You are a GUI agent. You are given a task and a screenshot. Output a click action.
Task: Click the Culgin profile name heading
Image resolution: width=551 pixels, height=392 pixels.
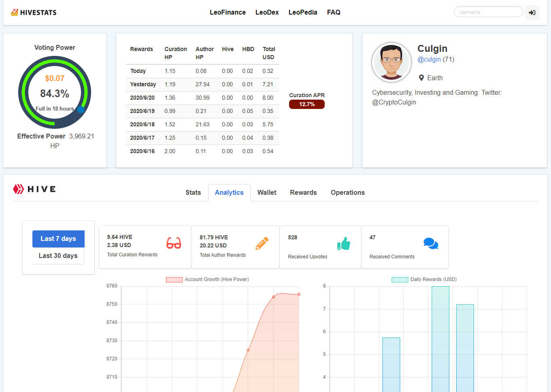coord(432,49)
